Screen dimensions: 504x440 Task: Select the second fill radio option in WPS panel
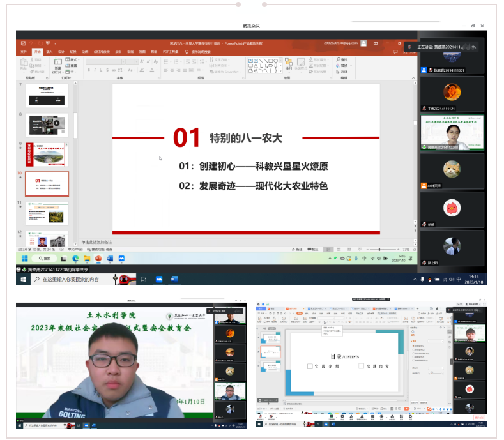[414, 350]
